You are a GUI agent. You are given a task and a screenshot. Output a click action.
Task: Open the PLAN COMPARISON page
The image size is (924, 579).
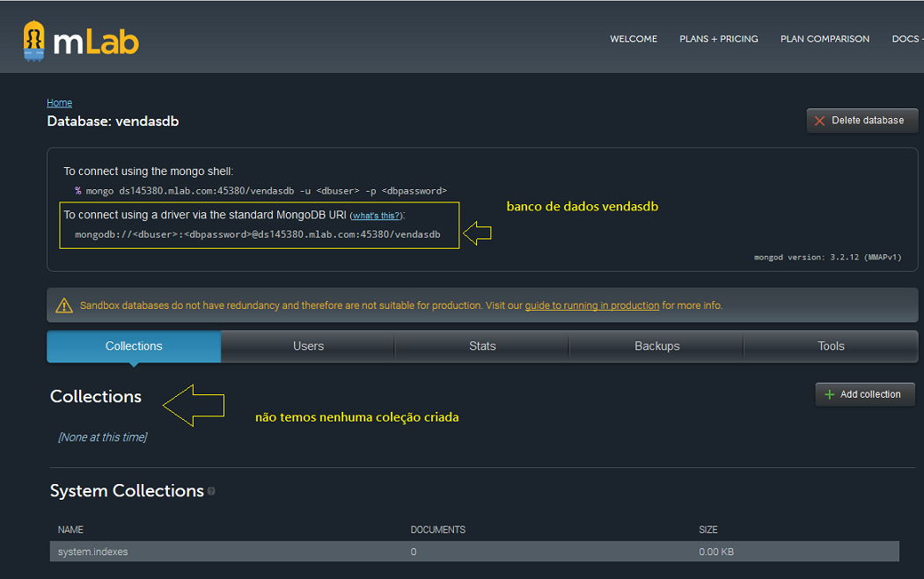pyautogui.click(x=825, y=39)
